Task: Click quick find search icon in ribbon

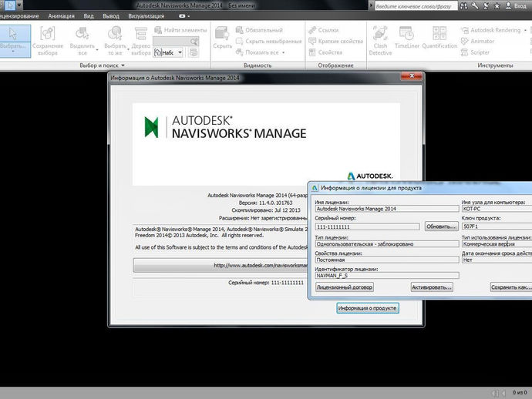Action: pos(194,42)
